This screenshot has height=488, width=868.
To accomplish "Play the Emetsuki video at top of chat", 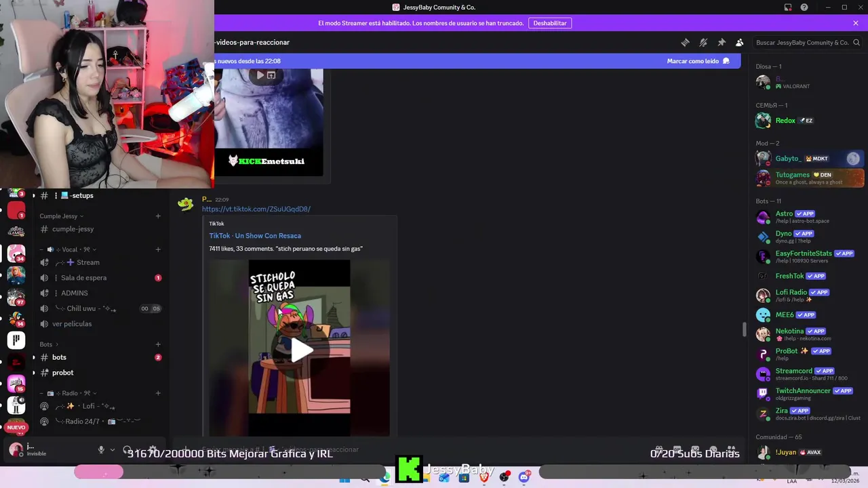I will pyautogui.click(x=260, y=75).
